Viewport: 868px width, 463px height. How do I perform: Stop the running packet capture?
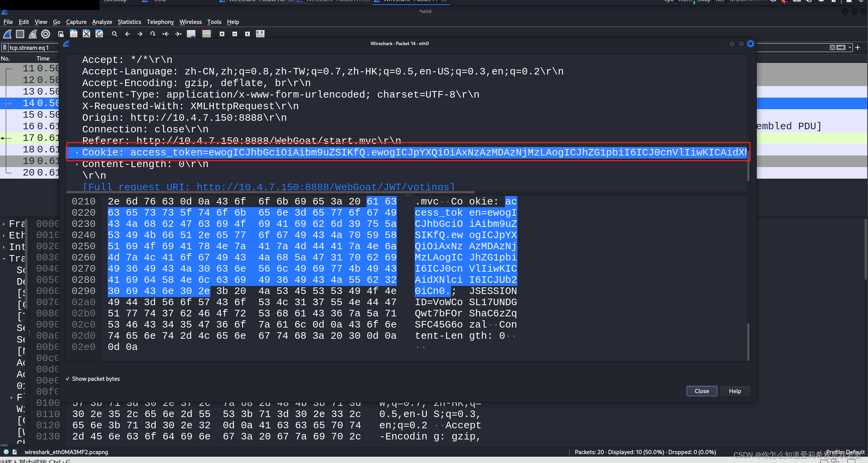[x=20, y=34]
